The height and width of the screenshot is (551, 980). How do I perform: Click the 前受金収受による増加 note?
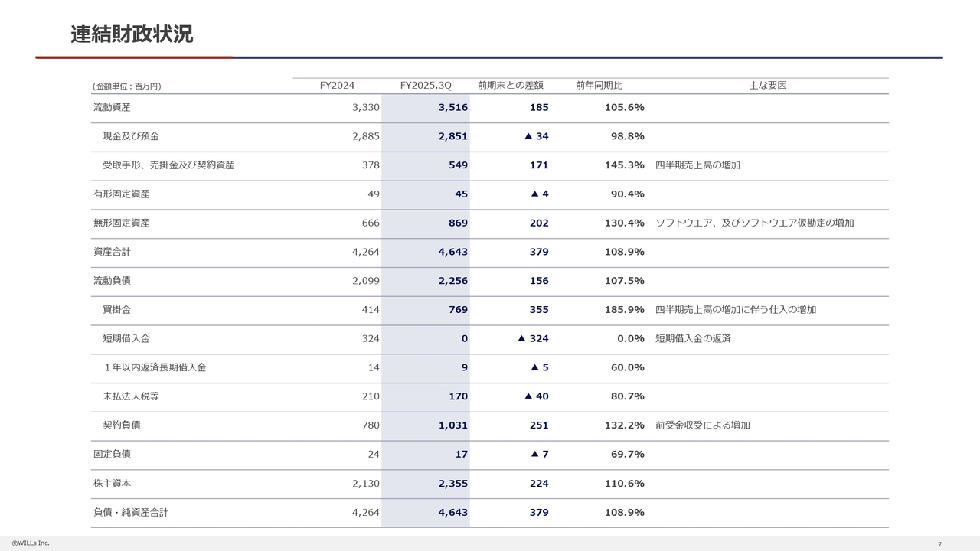pos(702,425)
